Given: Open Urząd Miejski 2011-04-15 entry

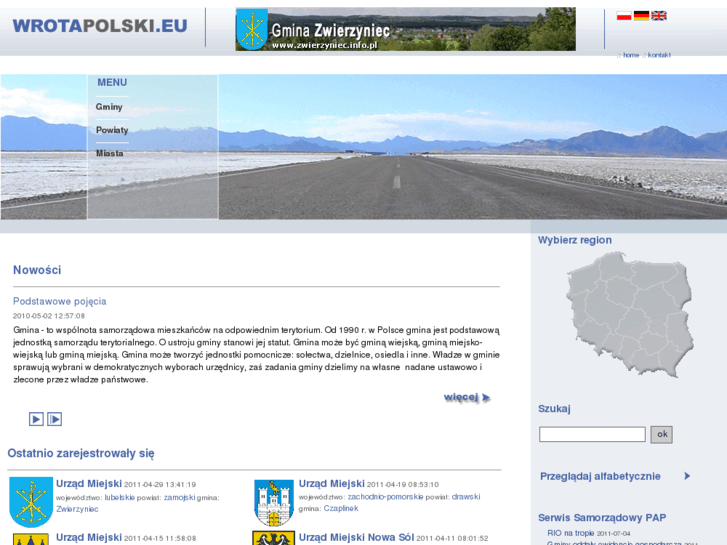Looking at the screenshot, I should coord(89,538).
